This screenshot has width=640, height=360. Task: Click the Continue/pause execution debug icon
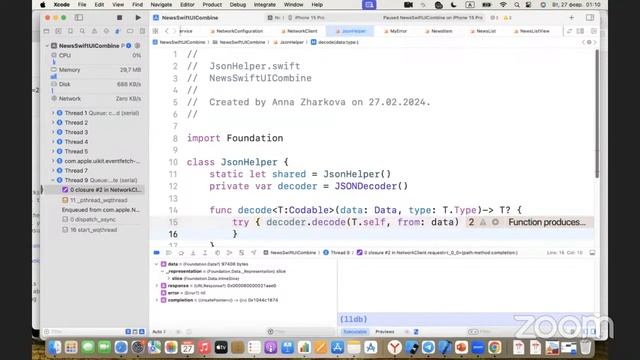pyautogui.click(x=169, y=253)
